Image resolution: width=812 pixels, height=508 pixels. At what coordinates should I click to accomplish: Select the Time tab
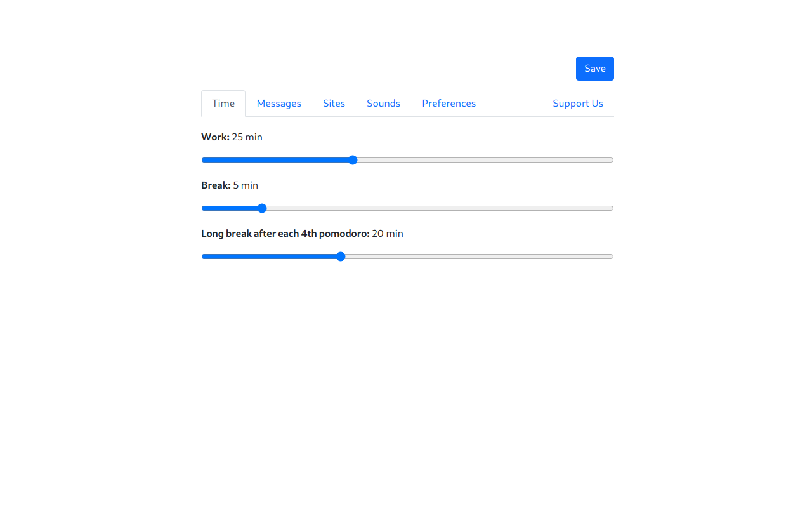[223, 103]
